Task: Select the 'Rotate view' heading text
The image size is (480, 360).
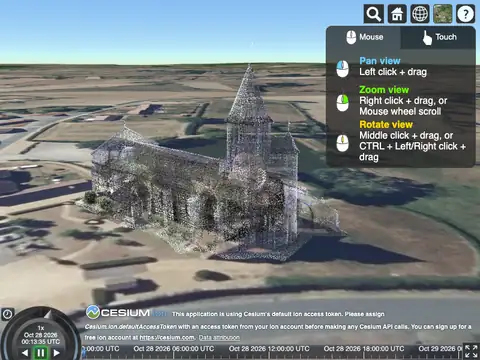Action: (386, 124)
